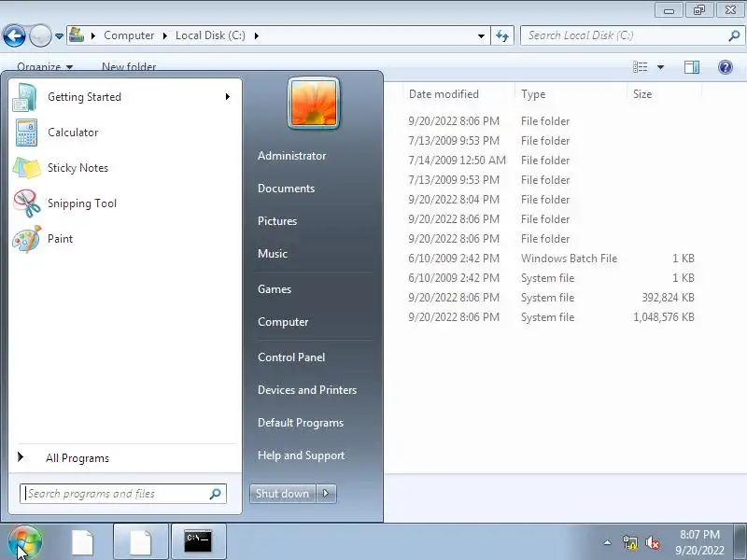Open Explorer help question mark icon
The image size is (747, 560).
point(726,67)
